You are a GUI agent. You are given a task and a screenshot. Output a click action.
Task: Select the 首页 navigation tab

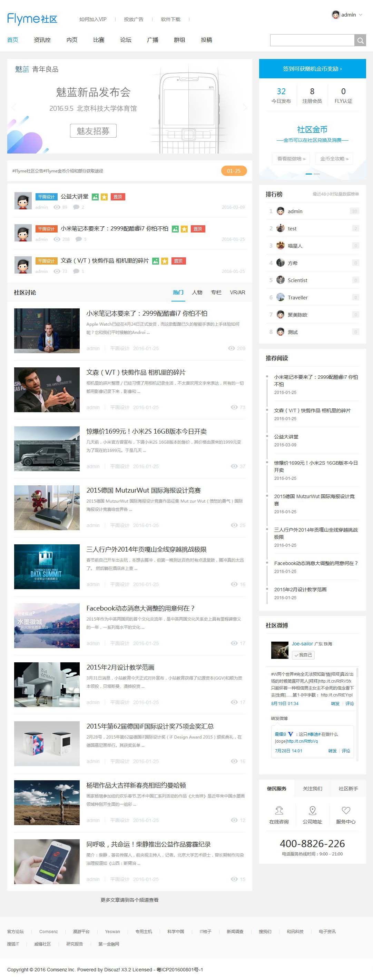pos(12,40)
